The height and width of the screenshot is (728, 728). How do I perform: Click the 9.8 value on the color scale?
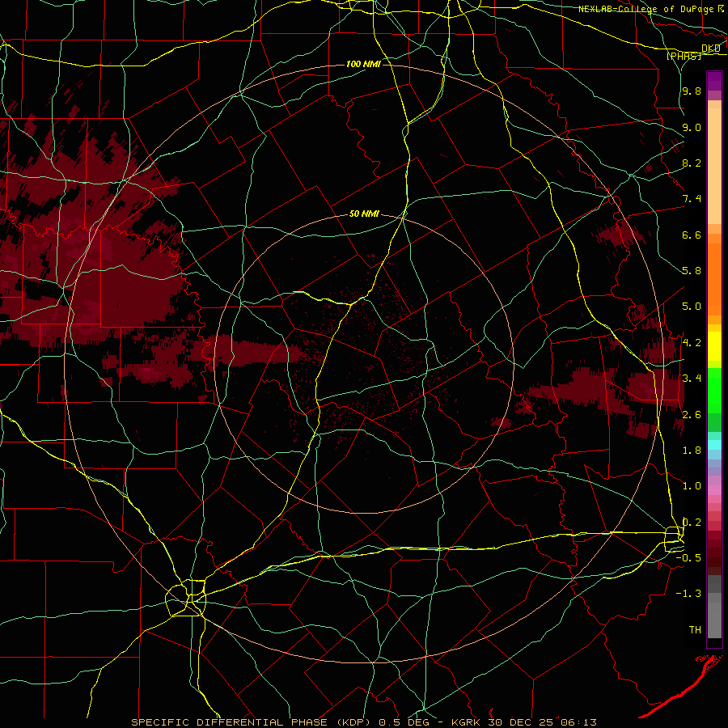(692, 91)
